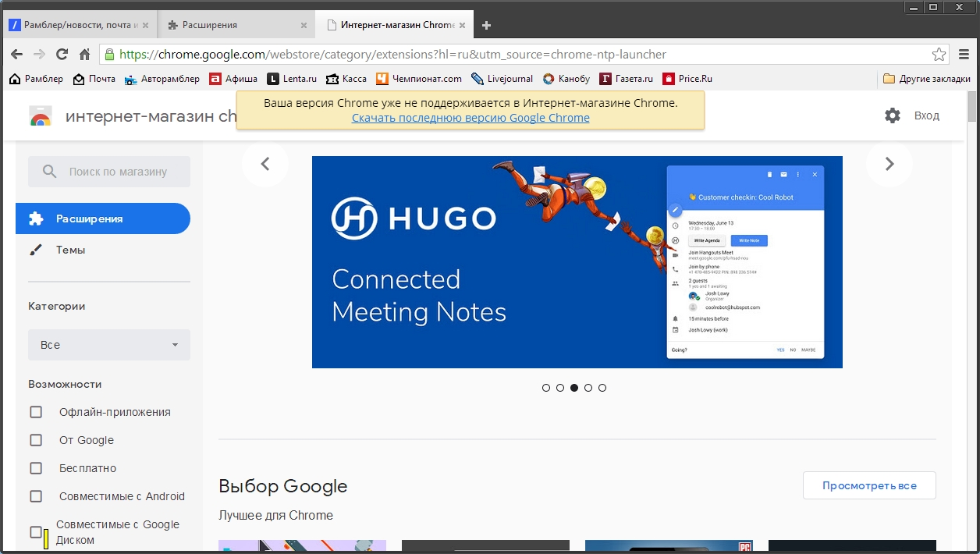Tick the Бесплатно checkbox

click(36, 468)
